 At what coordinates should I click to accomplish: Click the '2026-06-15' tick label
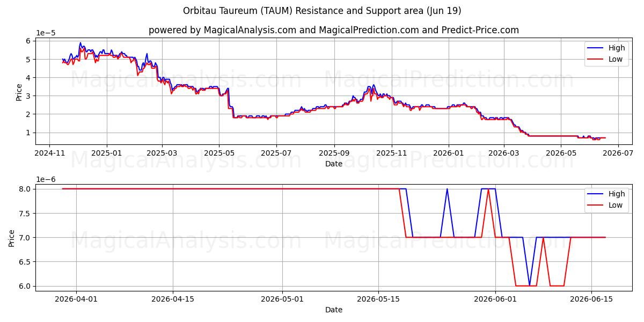[592, 300]
